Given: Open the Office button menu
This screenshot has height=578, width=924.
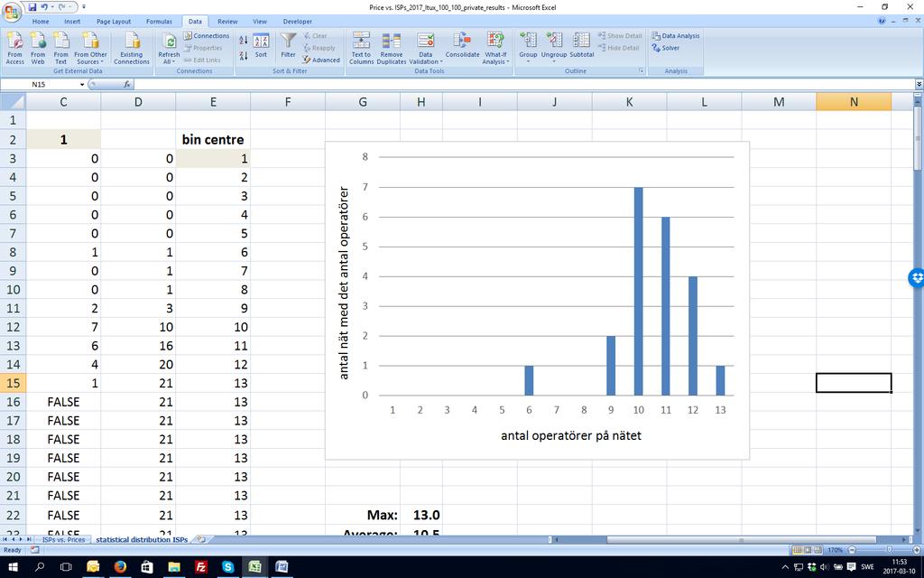Looking at the screenshot, I should point(11,11).
